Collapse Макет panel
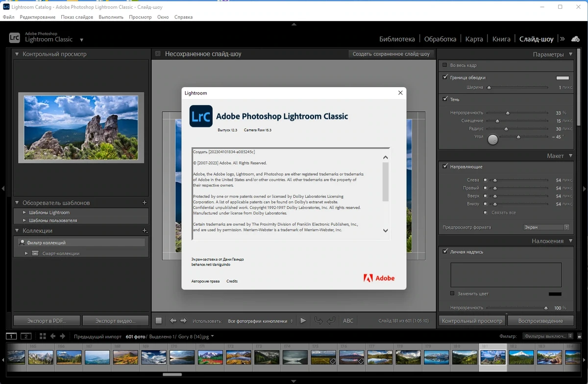The image size is (588, 384). (x=571, y=156)
